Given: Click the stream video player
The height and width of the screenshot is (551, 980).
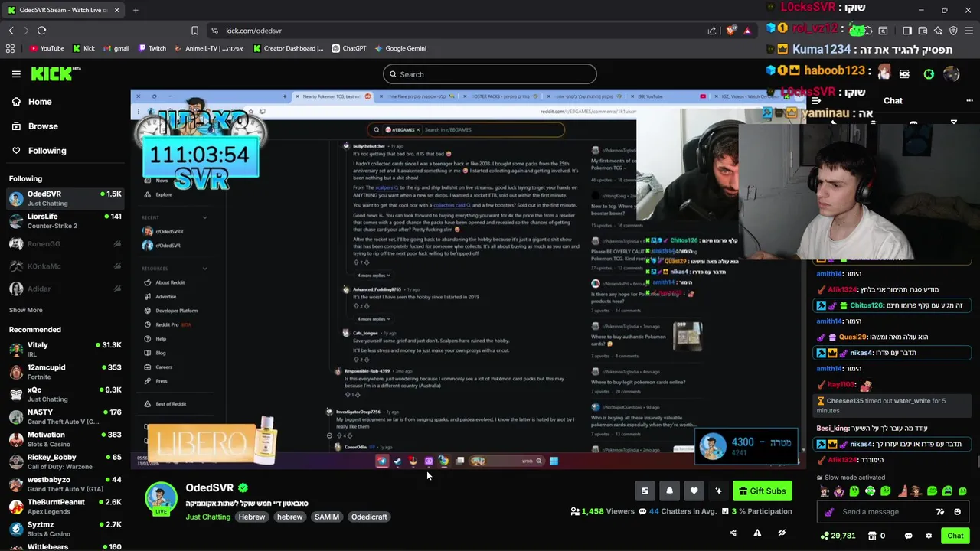Looking at the screenshot, I should point(467,278).
